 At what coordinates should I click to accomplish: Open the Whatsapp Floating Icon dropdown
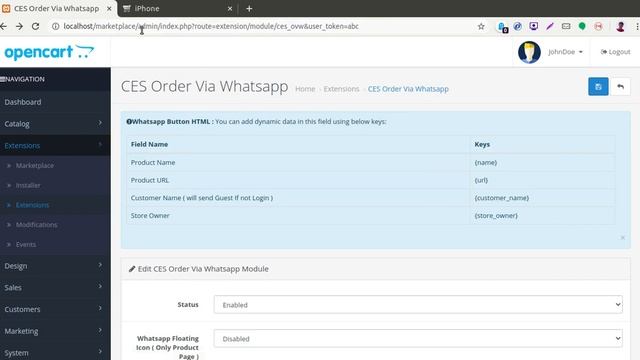point(418,338)
